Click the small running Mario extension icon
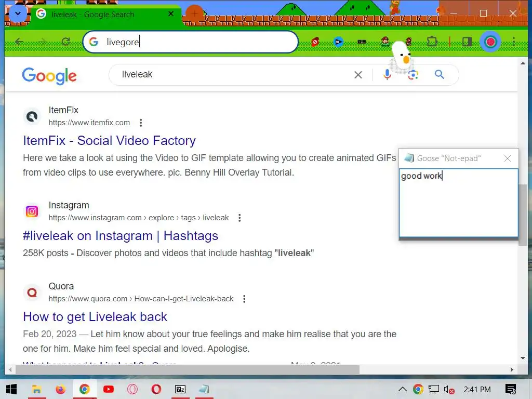 tap(409, 42)
